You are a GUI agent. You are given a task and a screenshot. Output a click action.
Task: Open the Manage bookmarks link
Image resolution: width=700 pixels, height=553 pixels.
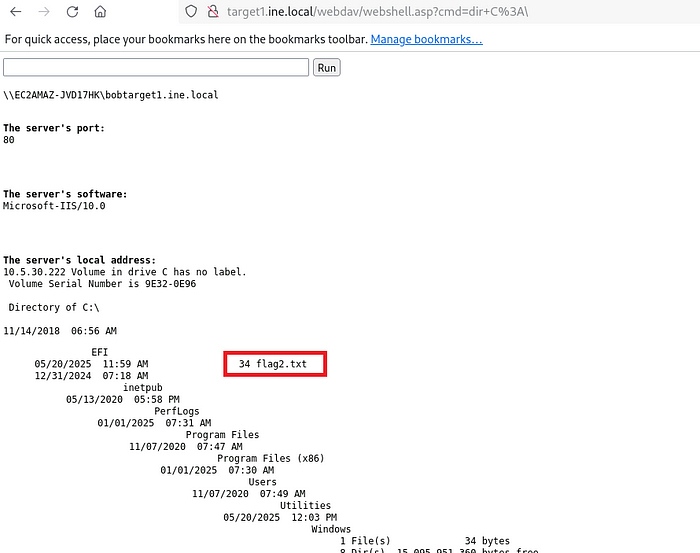pos(426,39)
